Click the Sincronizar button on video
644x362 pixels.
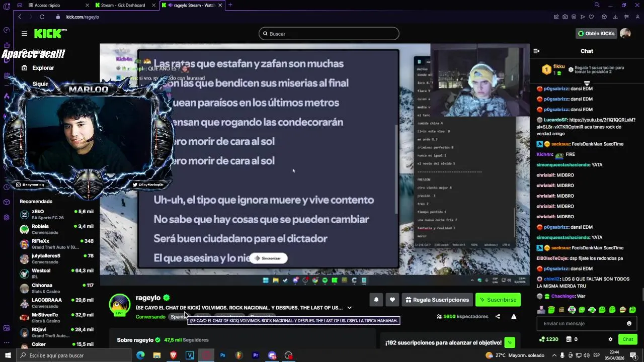pos(268,258)
